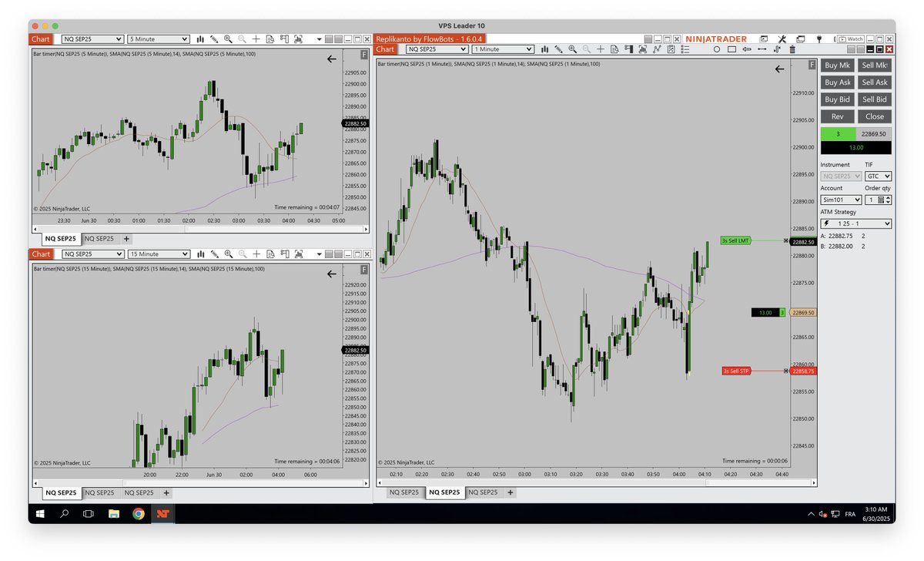Viewport: 924px width, 561px height.
Task: Open the 5 Minute interval dropdown
Action: point(159,39)
